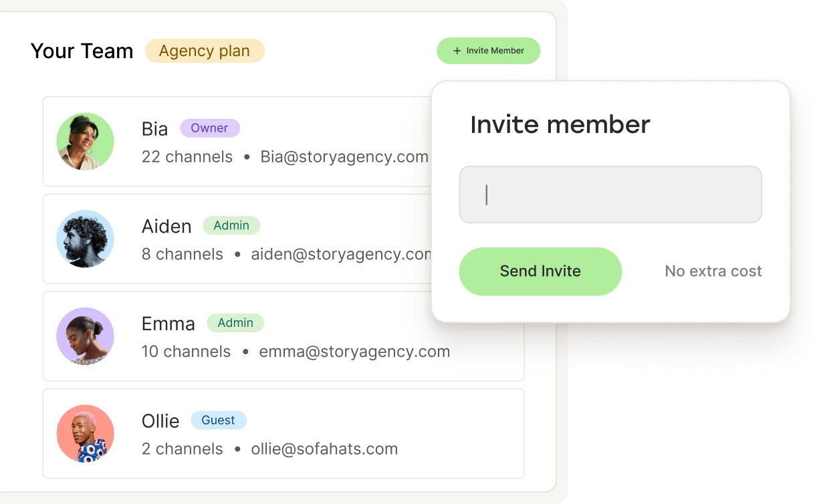
Task: Open Emma's 10 channels detail
Action: (x=187, y=352)
